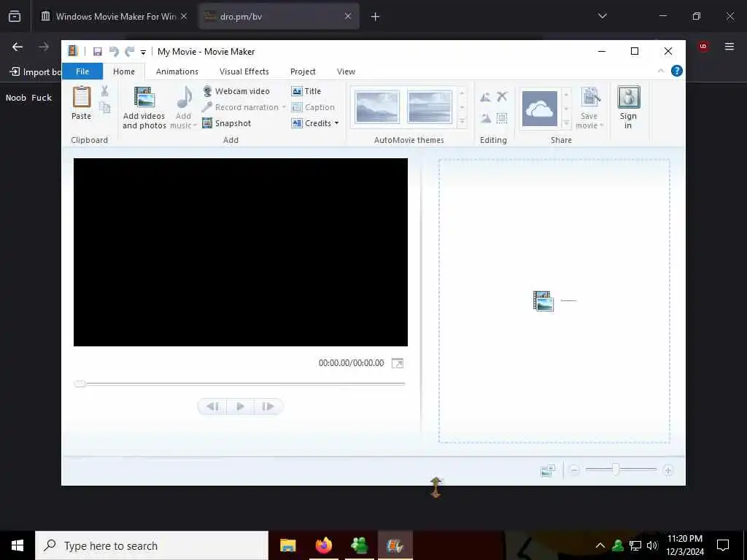Expand Add music dropdown arrow
The height and width of the screenshot is (560, 747).
(x=195, y=125)
